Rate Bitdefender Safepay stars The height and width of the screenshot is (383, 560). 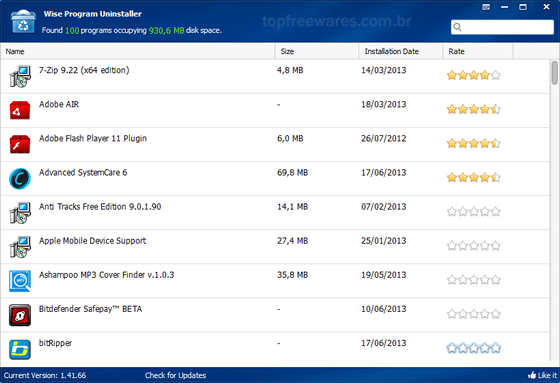coord(474,314)
